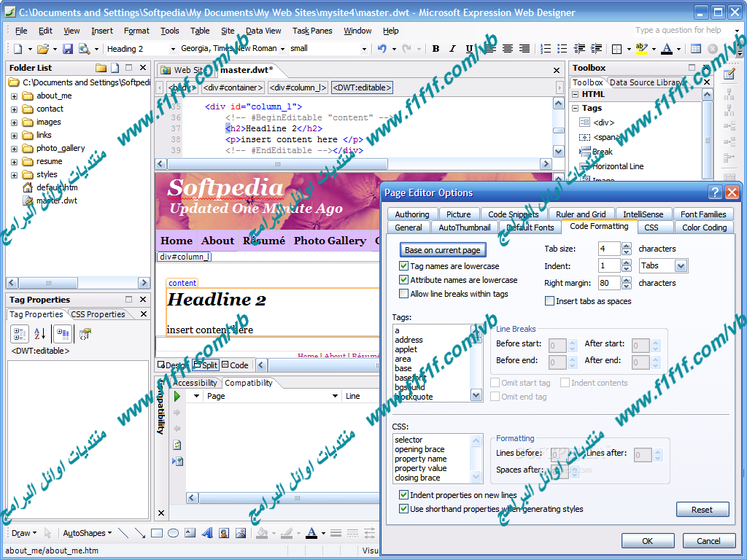Open the Task Panes menu
The height and width of the screenshot is (560, 747).
[312, 31]
